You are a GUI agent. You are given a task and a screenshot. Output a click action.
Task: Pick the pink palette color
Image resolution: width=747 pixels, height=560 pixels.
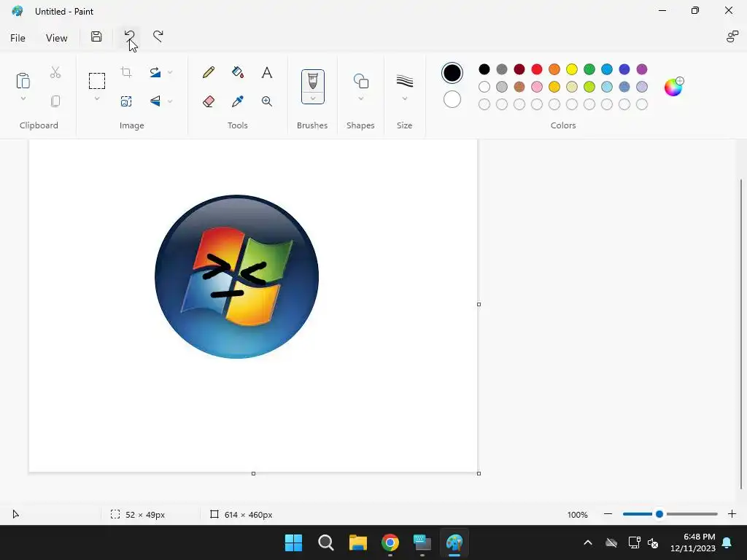coord(536,87)
